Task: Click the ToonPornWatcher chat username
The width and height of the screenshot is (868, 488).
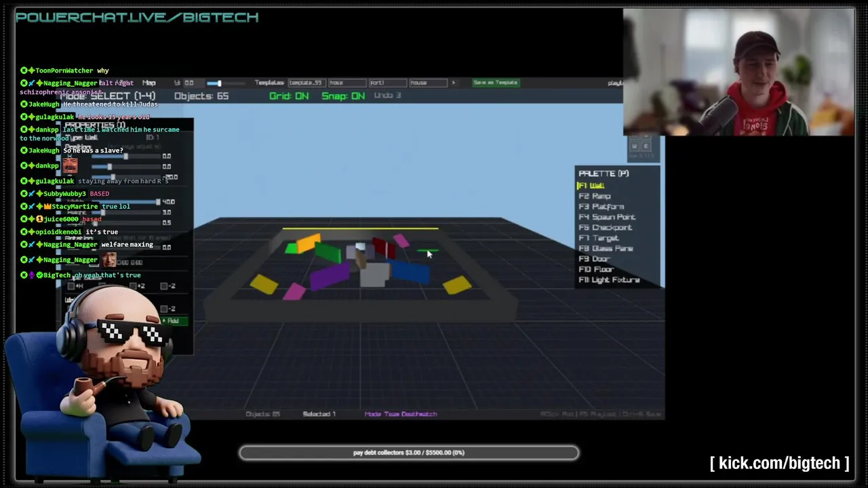Action: click(x=64, y=70)
